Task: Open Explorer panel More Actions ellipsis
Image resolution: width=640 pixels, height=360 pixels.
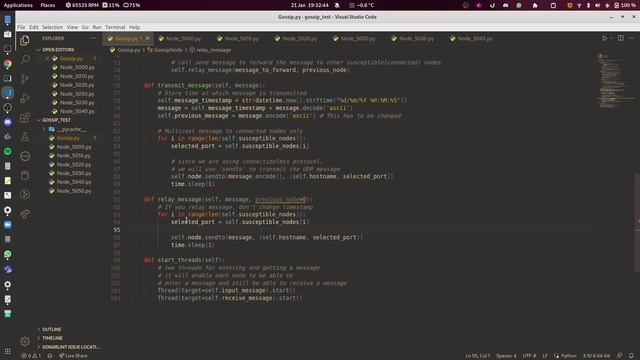Action: click(93, 38)
